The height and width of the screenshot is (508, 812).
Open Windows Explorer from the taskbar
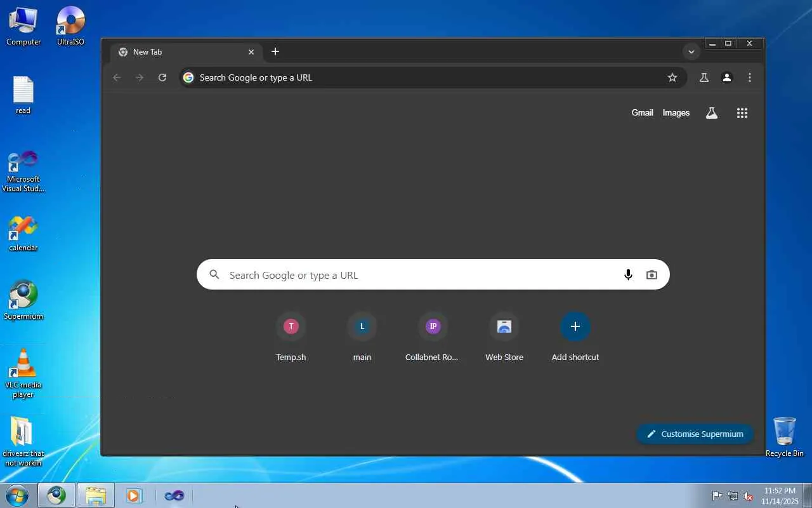(x=96, y=495)
